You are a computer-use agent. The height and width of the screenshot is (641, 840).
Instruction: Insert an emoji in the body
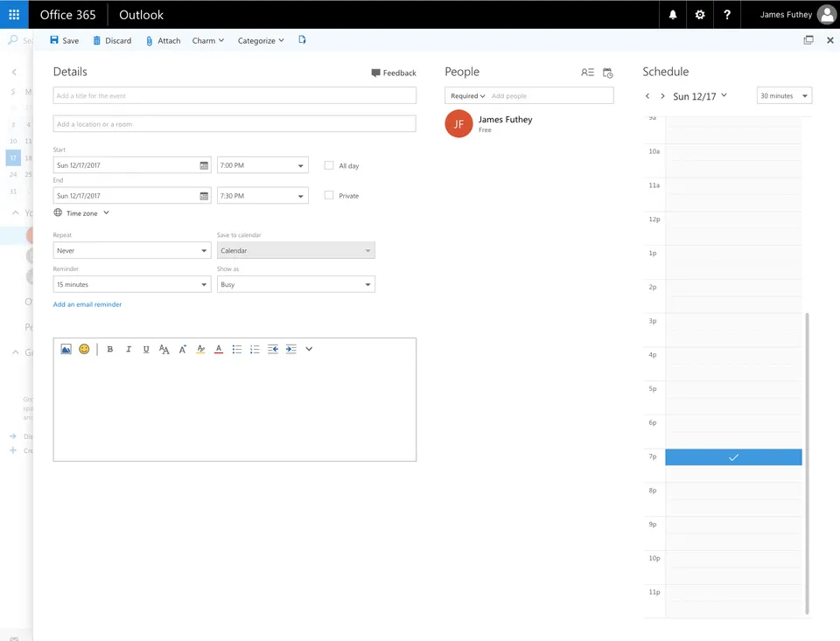(84, 349)
